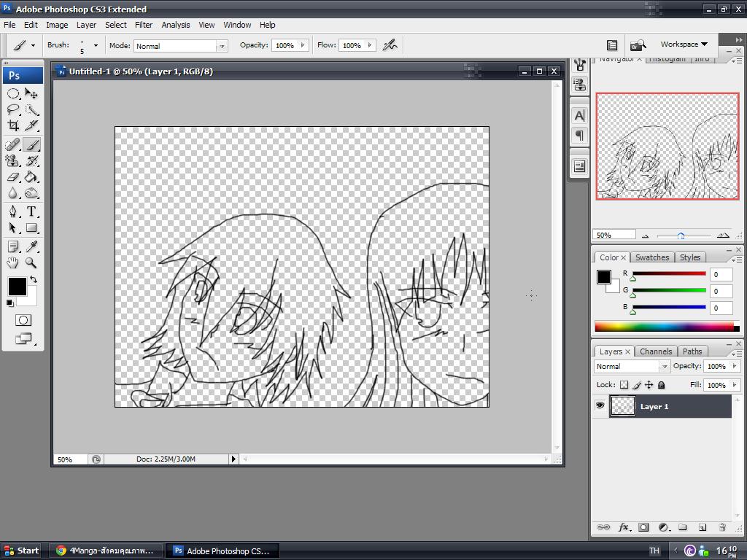
Task: Expand the Workspace dropdown menu
Action: [684, 44]
